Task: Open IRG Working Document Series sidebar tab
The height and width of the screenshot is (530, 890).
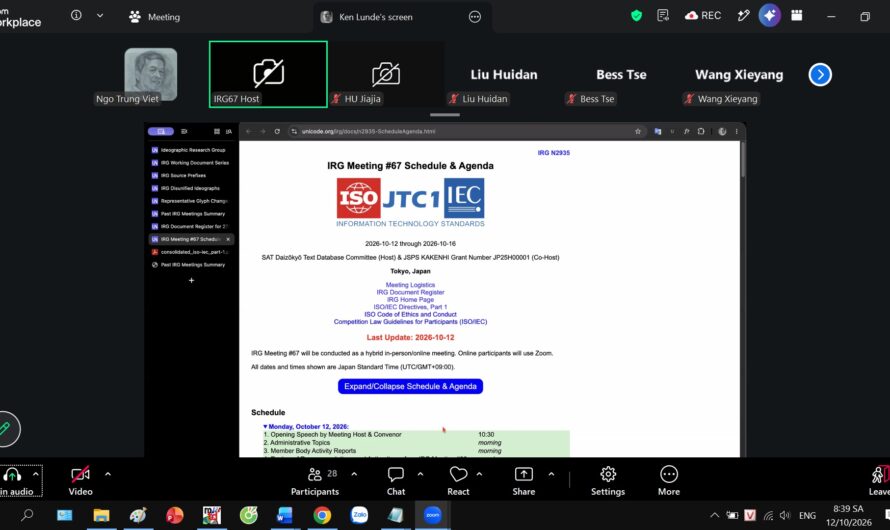Action: point(191,163)
